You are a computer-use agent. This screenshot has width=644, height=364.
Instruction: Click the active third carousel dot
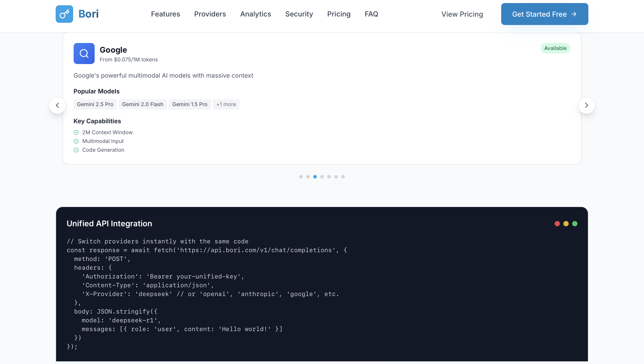[x=315, y=177]
